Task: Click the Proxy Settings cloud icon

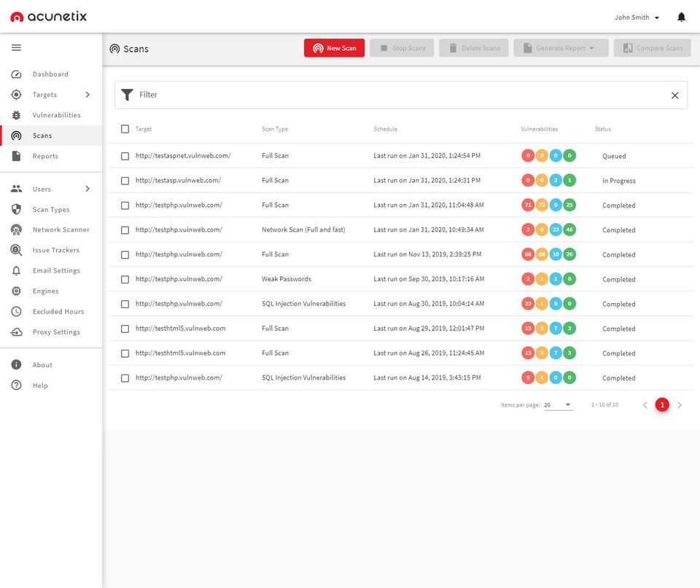Action: [x=16, y=332]
